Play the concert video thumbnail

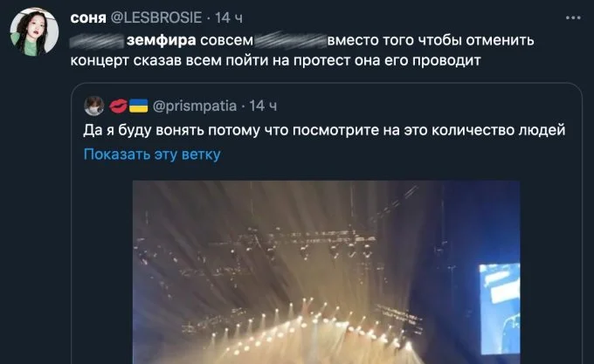(326, 272)
